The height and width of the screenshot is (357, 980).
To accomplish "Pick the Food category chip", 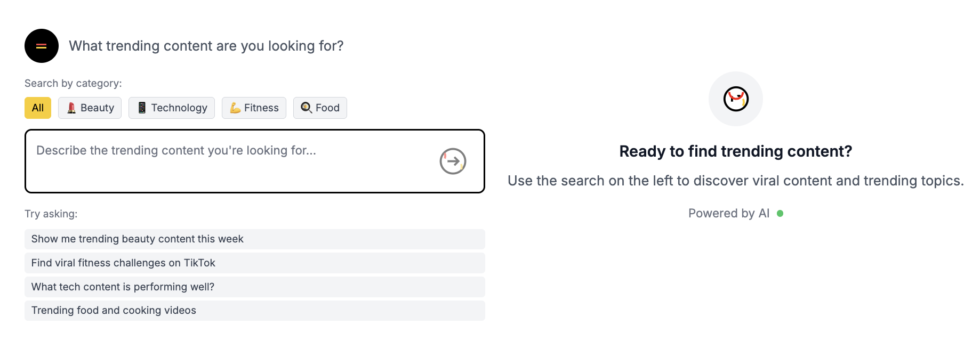I will (320, 108).
